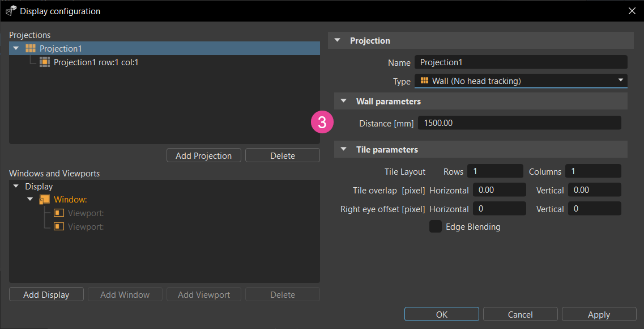644x329 pixels.
Task: Select Projection1 row:1 col:1 tree item
Action: pyautogui.click(x=96, y=62)
